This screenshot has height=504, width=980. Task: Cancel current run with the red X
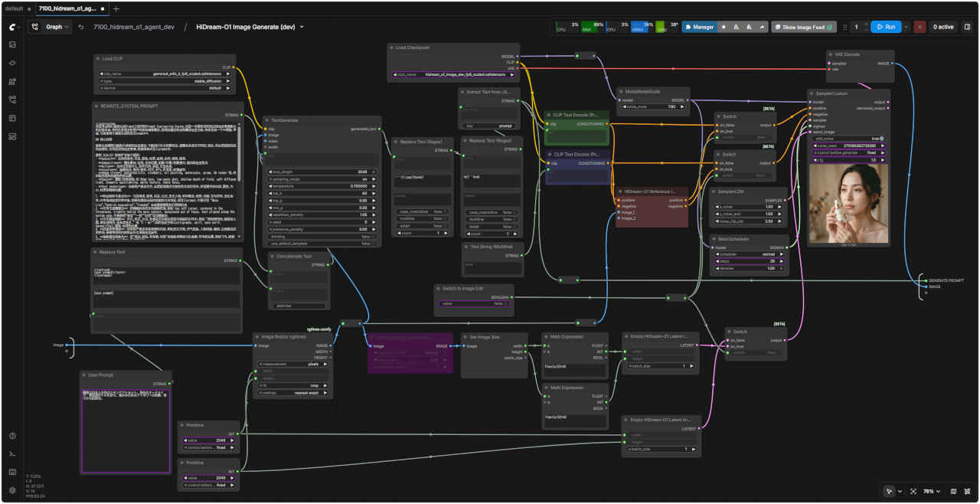tap(920, 27)
